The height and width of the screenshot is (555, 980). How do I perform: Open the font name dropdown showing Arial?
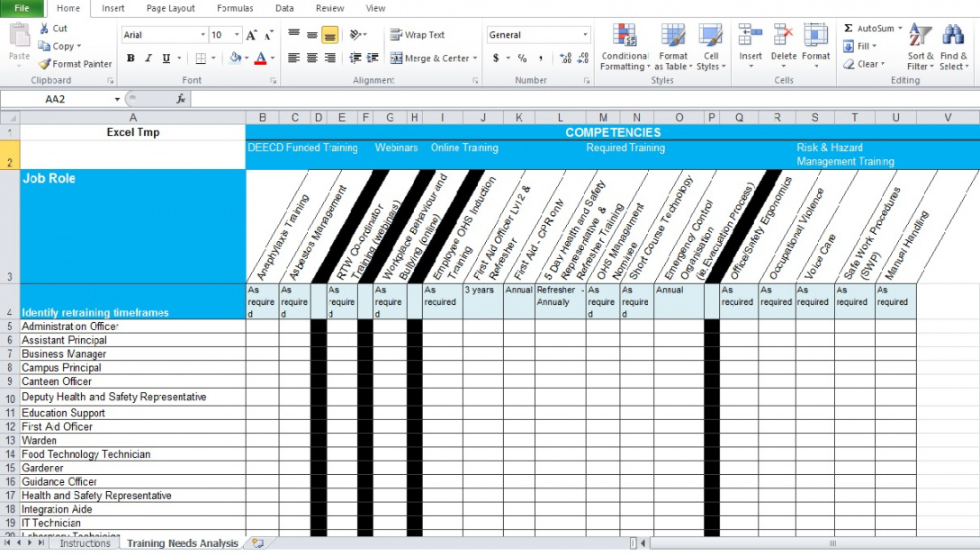(x=202, y=35)
